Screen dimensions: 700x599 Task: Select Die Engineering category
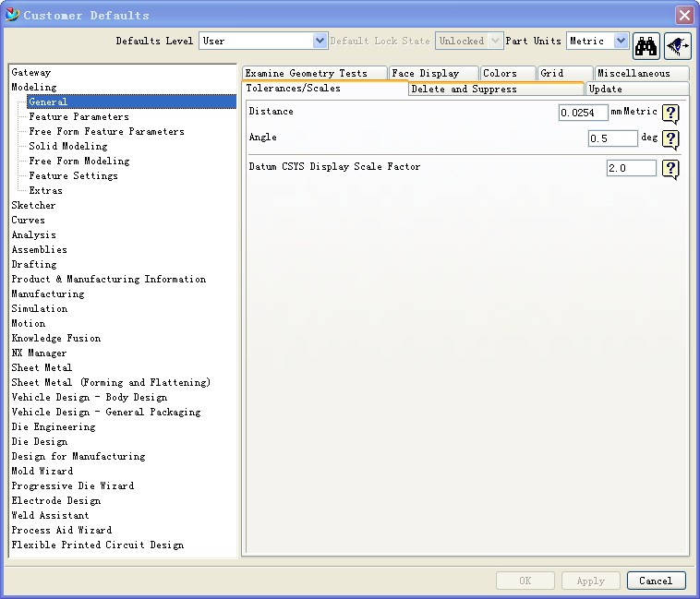[x=54, y=426]
